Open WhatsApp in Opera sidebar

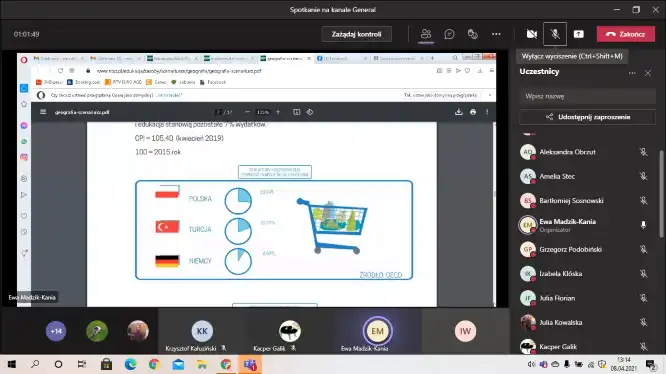pos(24,141)
